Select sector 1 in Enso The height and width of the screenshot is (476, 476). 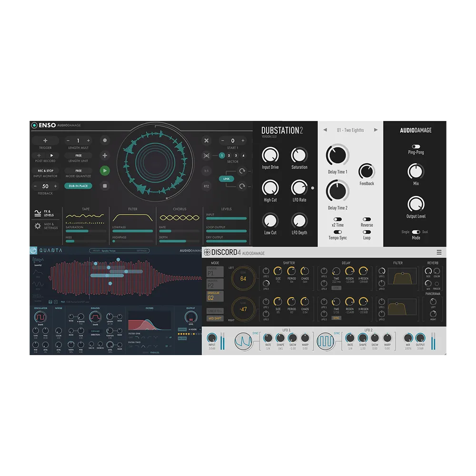[x=222, y=156]
